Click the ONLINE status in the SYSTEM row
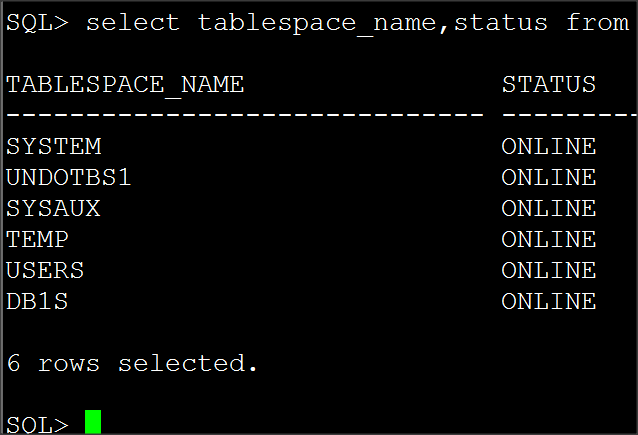This screenshot has height=435, width=638. coord(549,147)
